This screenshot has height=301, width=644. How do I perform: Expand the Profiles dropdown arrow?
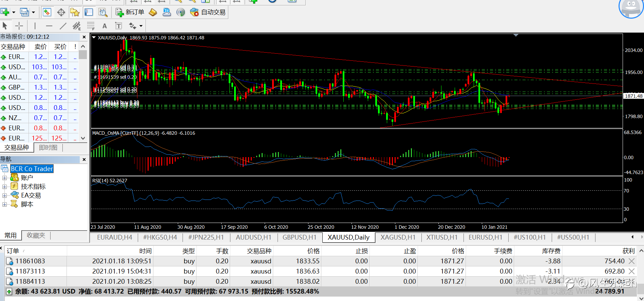pos(33,12)
